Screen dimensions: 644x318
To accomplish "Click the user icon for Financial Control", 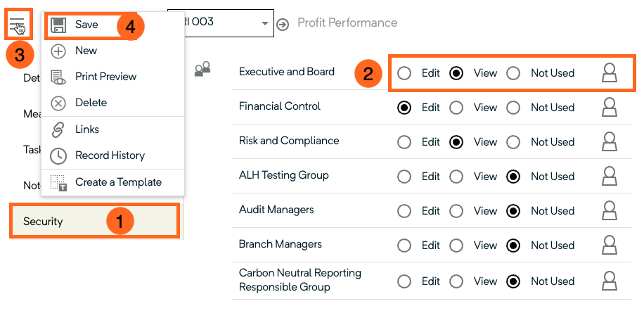I will (610, 108).
